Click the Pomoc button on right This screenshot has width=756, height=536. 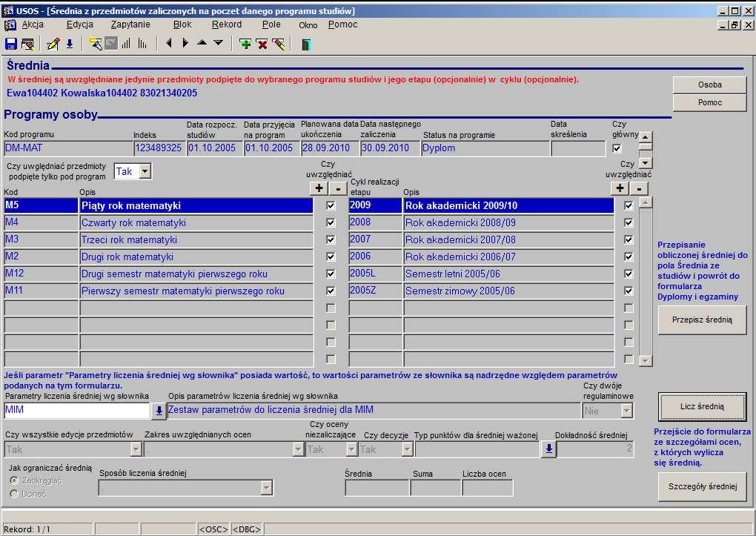[710, 102]
